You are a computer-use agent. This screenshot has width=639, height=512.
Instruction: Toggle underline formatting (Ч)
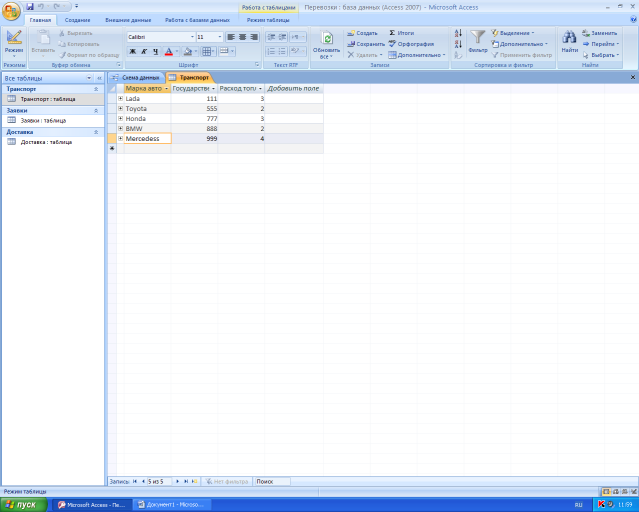click(155, 51)
